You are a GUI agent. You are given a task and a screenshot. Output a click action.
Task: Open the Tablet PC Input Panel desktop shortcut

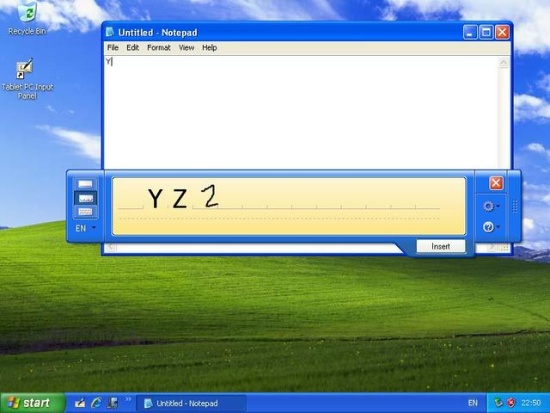click(27, 79)
